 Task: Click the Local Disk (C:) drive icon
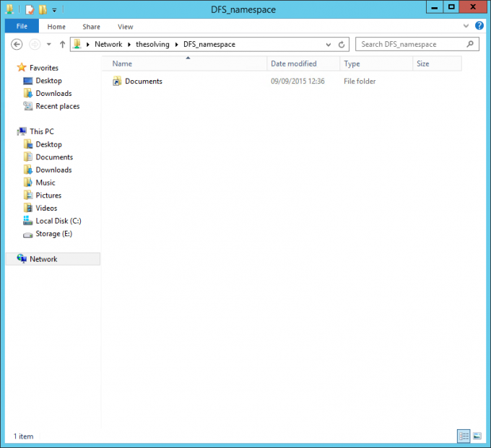(x=28, y=221)
